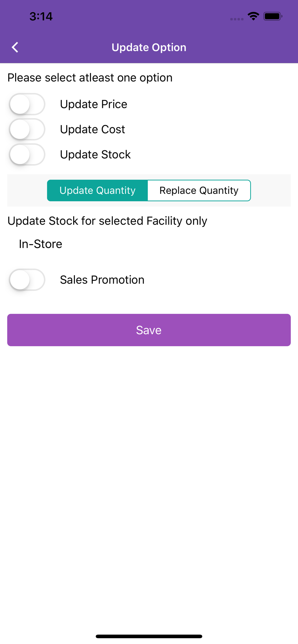Screen dimensions: 298x644
Task: Tap the Update Stock label
Action: click(95, 155)
